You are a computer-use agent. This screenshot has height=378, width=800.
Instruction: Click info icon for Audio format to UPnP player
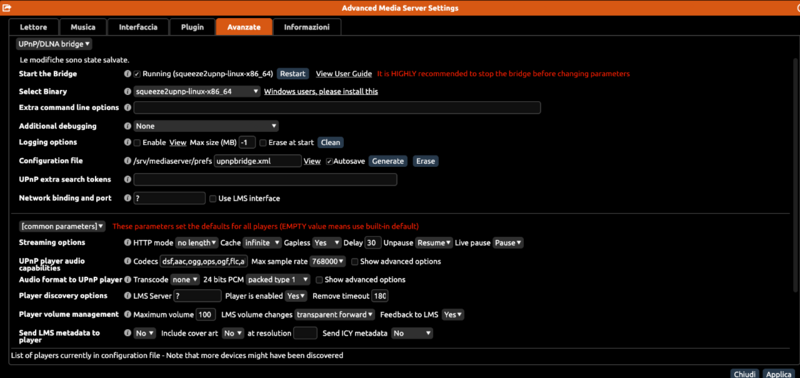pos(128,280)
